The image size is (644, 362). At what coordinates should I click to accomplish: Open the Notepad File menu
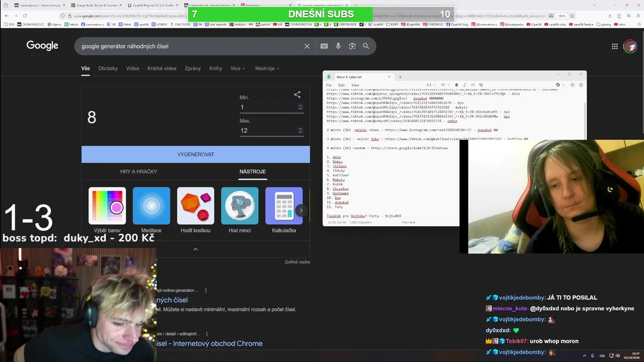click(x=329, y=85)
